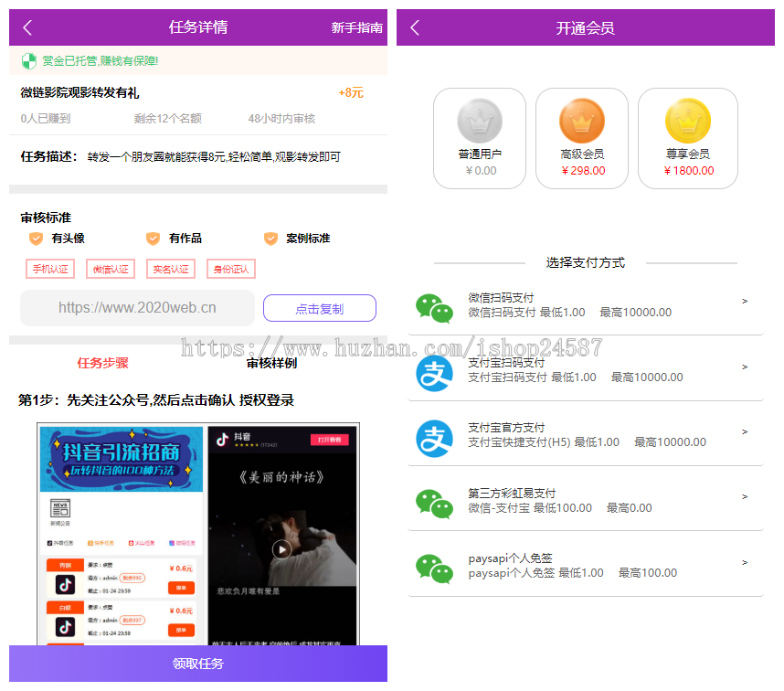Expand the 第三方彩虹易支付 option arrow
This screenshot has width=784, height=691.
[x=745, y=496]
